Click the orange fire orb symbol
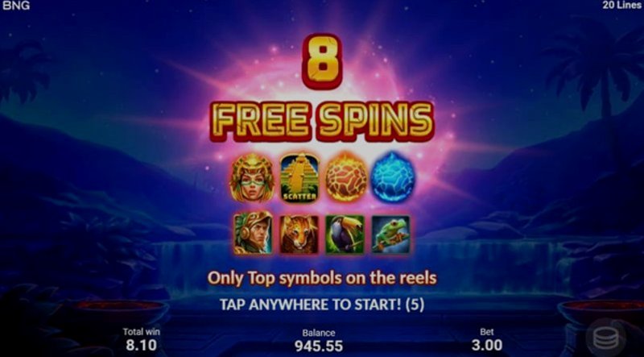This screenshot has height=357, width=644. point(346,177)
